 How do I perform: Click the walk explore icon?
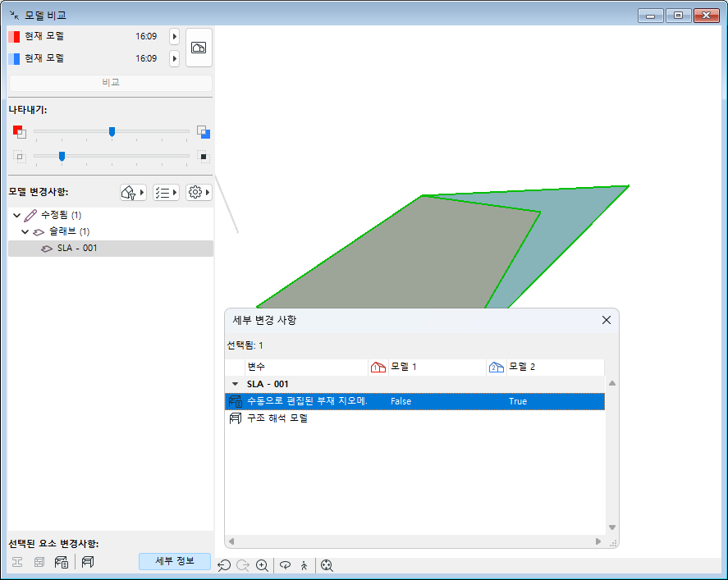304,565
